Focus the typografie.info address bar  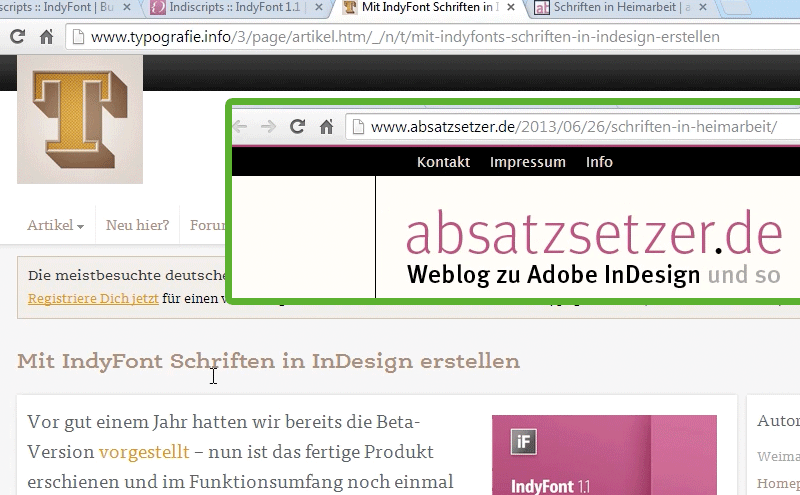point(434,37)
